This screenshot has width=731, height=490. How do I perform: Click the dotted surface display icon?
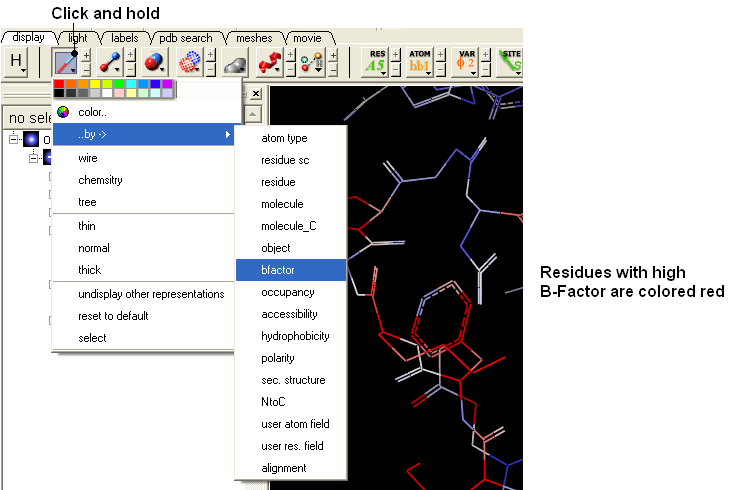click(190, 62)
